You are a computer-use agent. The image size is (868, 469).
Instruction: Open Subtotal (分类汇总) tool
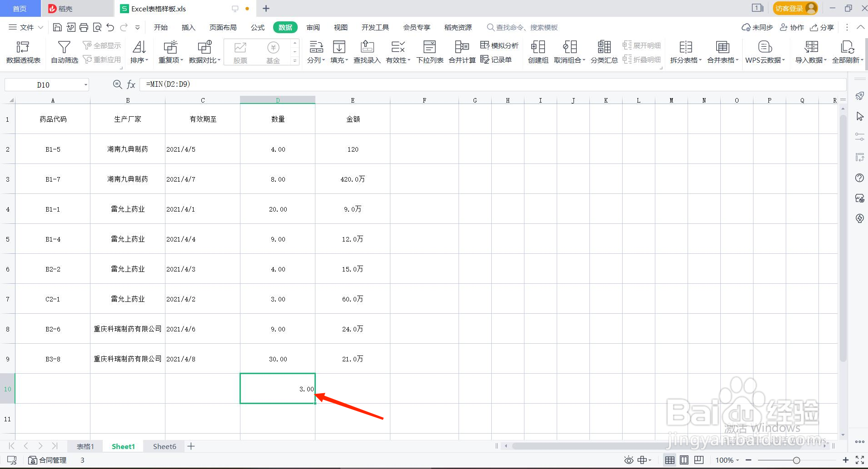tap(604, 52)
